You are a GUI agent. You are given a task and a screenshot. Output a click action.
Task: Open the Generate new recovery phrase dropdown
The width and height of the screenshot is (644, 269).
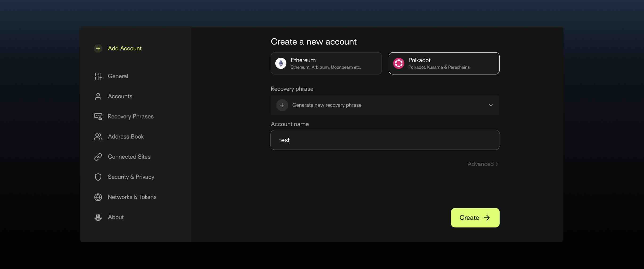(385, 105)
